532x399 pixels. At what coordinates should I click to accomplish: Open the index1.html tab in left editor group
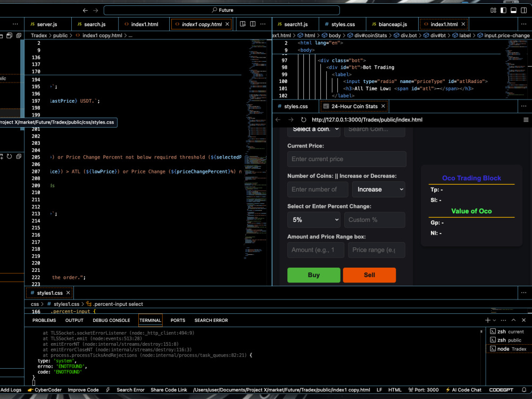(144, 24)
